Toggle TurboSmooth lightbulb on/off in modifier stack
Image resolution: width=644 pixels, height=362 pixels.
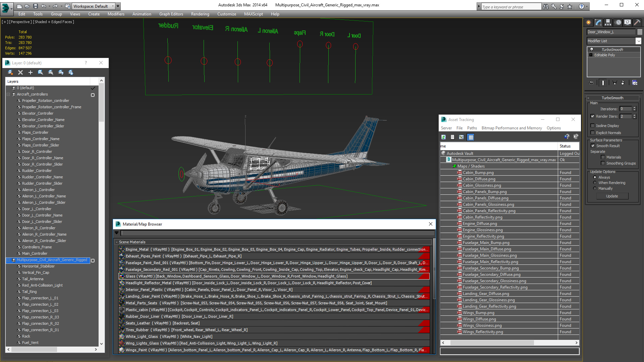point(591,50)
